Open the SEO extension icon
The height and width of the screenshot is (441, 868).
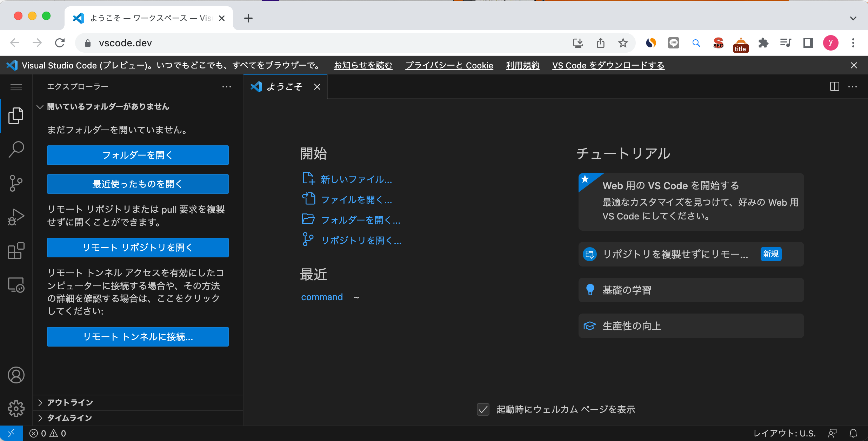(x=718, y=43)
